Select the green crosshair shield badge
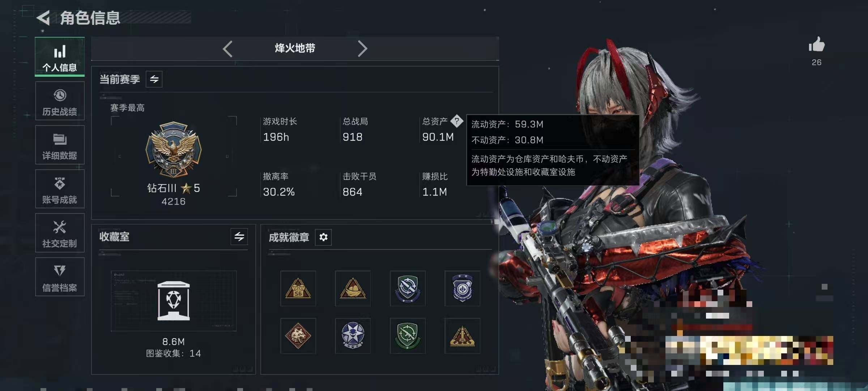868x391 pixels. 408,336
